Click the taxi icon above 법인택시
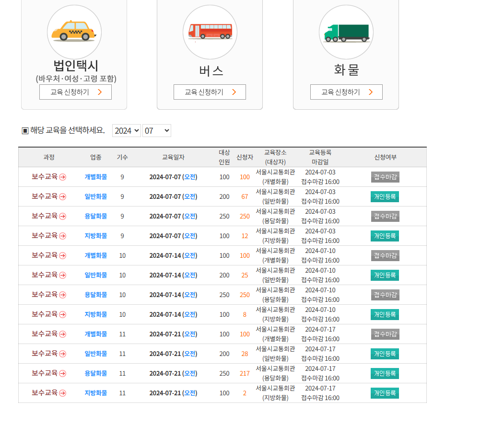 [x=74, y=32]
